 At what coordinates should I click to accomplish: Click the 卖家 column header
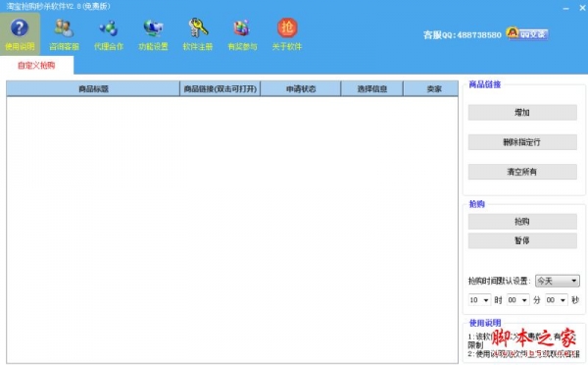(x=431, y=89)
